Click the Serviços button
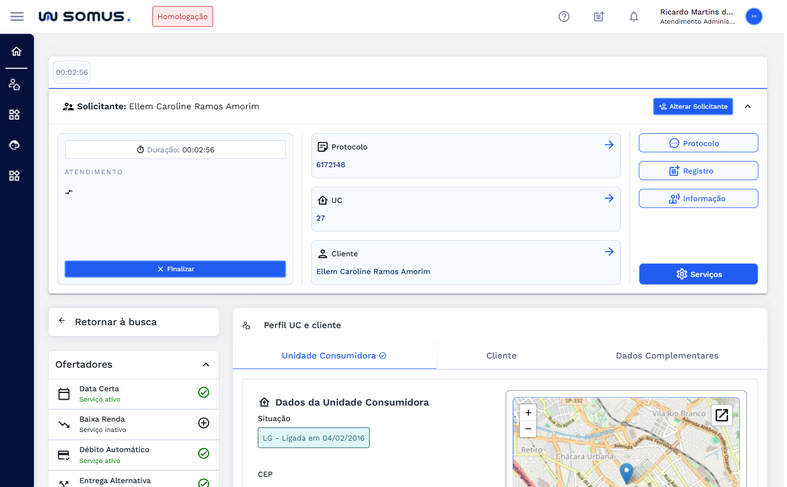Image resolution: width=787 pixels, height=487 pixels. (698, 274)
